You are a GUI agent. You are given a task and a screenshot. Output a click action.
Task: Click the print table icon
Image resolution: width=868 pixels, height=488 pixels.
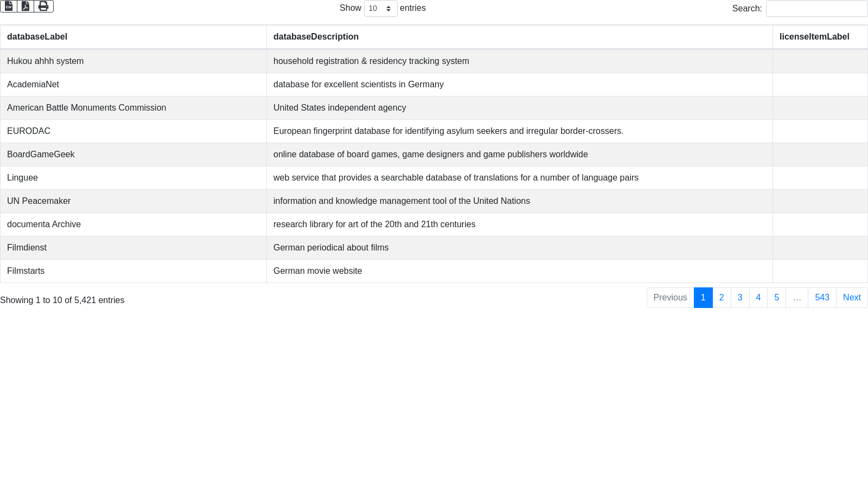43,6
